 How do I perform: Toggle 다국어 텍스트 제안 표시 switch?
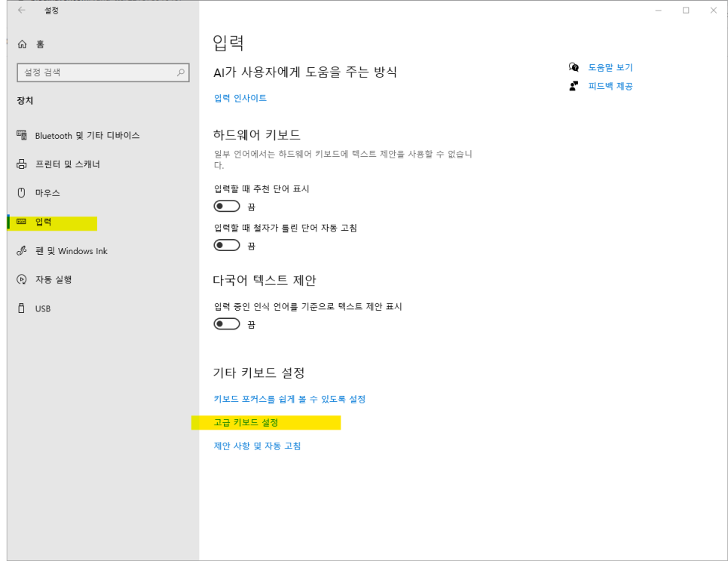pos(227,323)
